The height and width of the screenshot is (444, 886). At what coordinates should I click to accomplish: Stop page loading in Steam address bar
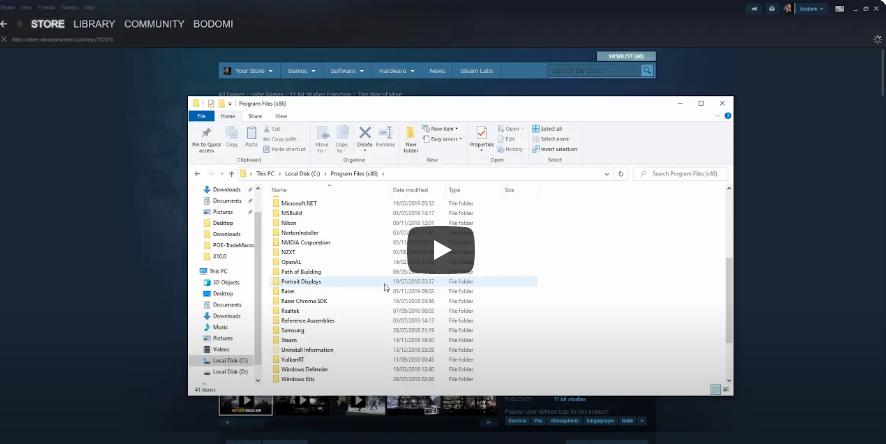tap(4, 40)
